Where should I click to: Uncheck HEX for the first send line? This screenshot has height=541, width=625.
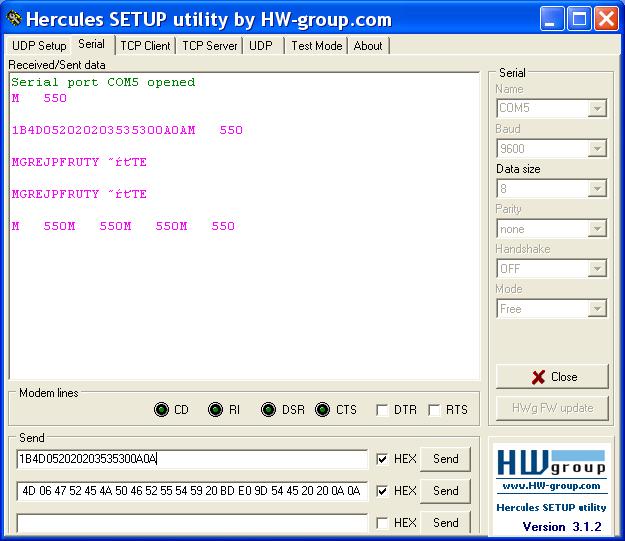[382, 459]
